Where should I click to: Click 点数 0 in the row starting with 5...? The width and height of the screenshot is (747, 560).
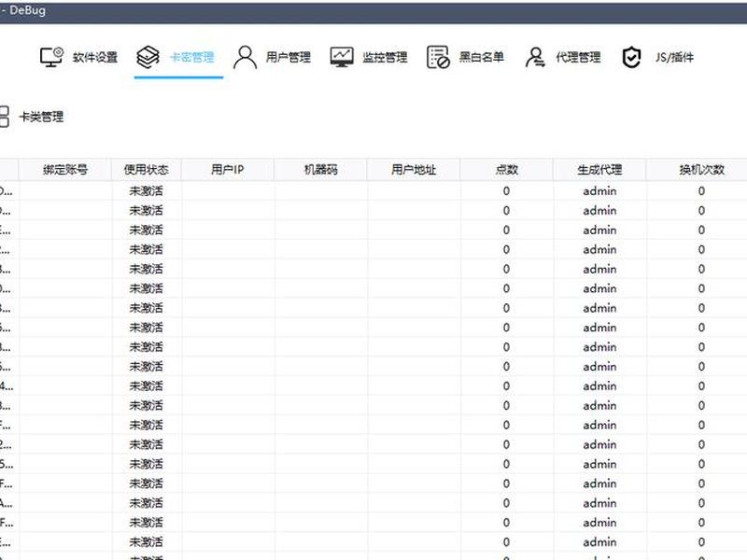[x=506, y=464]
